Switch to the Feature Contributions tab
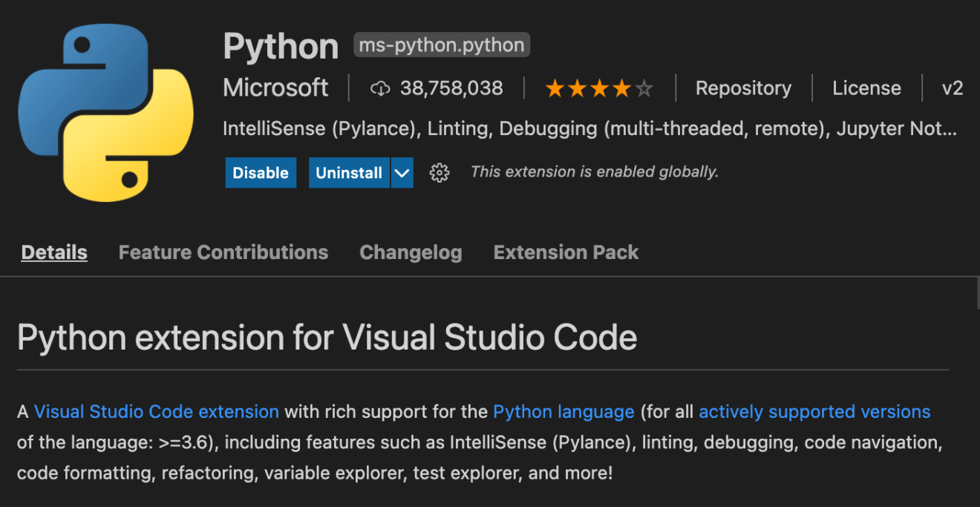Screen dimensions: 980x507 (x=223, y=252)
